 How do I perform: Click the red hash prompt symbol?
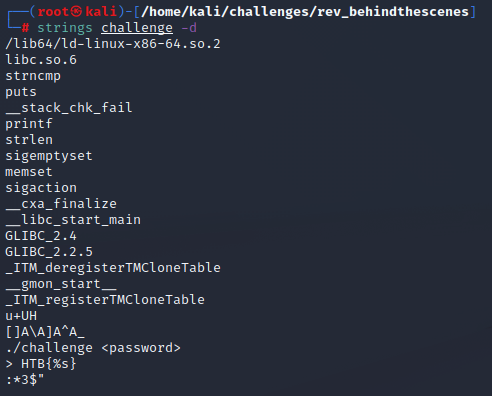coord(25,28)
